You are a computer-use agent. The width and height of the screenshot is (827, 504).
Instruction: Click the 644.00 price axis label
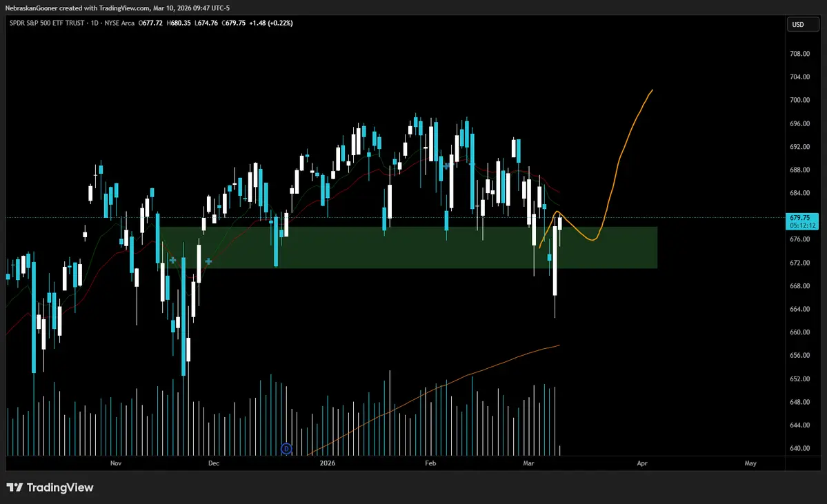[799, 425]
